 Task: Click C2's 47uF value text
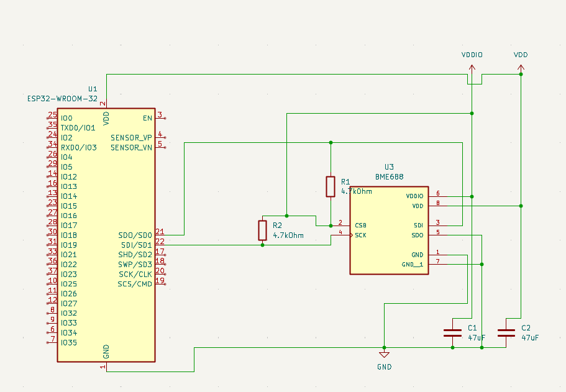click(530, 338)
